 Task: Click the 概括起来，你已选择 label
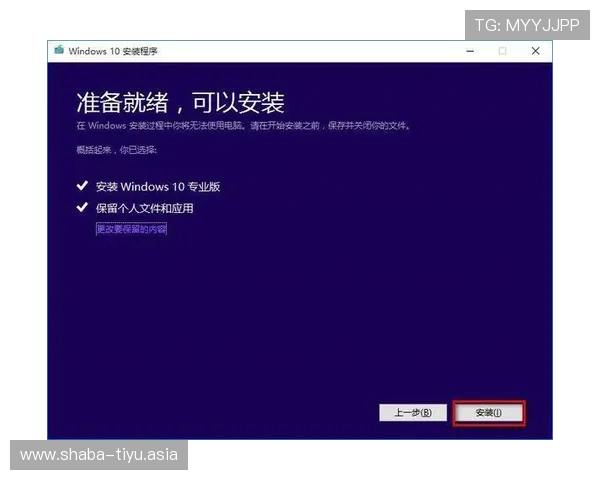click(x=116, y=150)
